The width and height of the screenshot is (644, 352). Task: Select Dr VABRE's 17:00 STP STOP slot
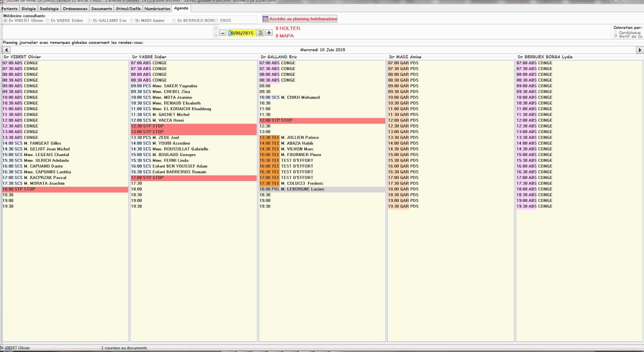194,177
